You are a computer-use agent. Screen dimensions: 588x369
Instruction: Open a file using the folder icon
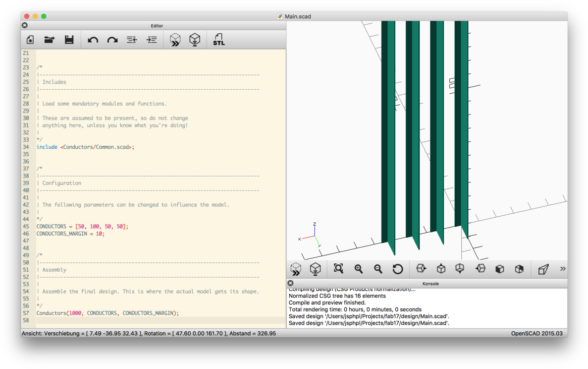50,39
